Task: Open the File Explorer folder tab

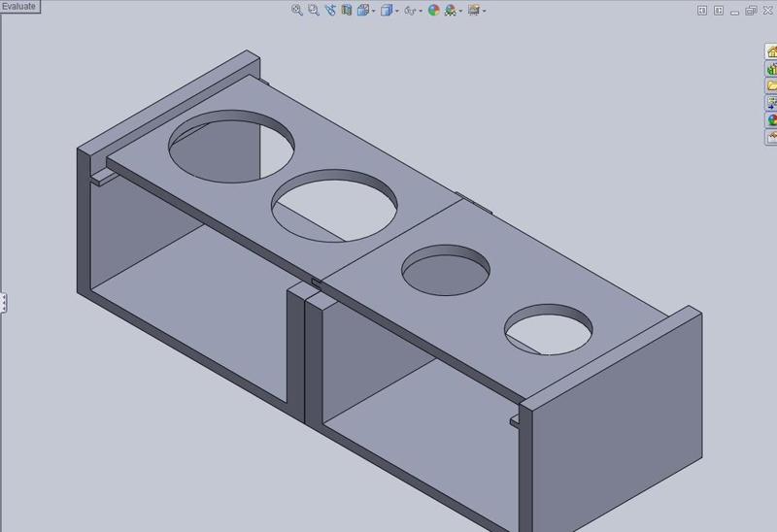Action: pos(771,85)
